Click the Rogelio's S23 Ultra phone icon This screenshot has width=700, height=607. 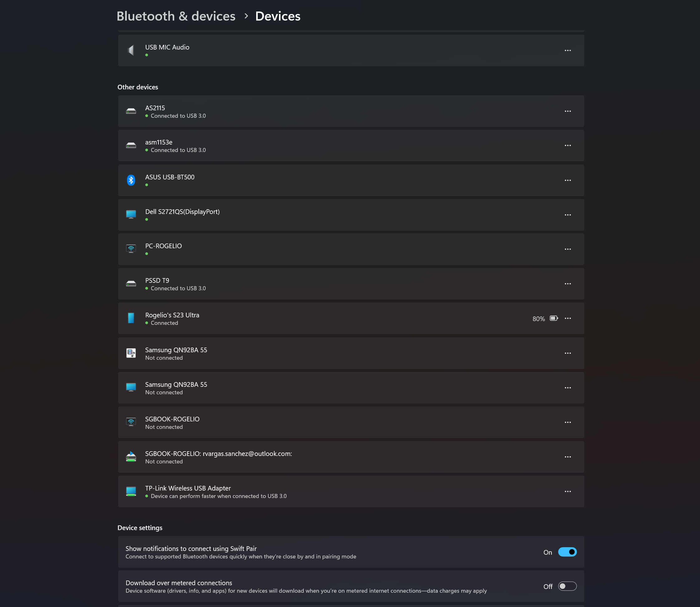pyautogui.click(x=131, y=318)
